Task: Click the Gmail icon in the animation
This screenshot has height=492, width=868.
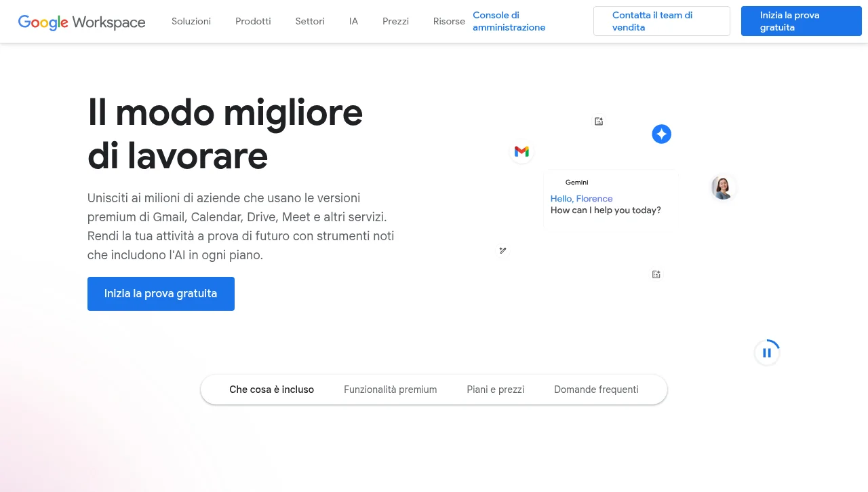Action: coord(521,151)
